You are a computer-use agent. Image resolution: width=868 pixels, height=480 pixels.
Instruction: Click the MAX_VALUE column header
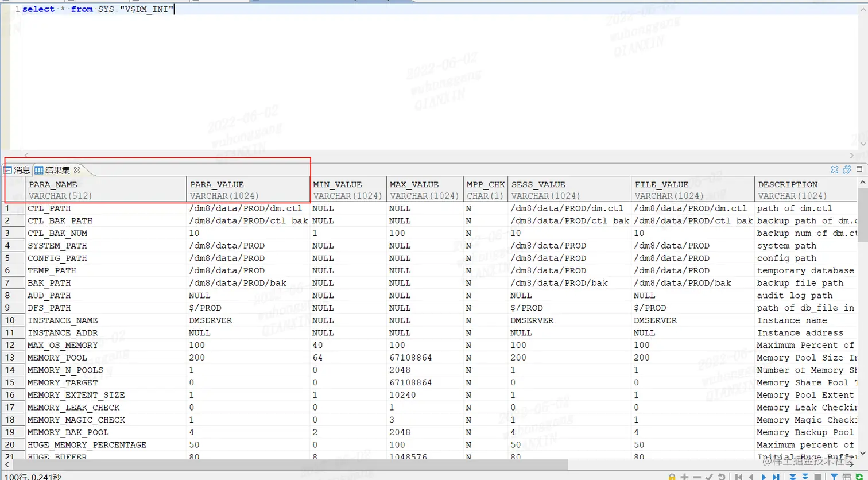point(425,190)
